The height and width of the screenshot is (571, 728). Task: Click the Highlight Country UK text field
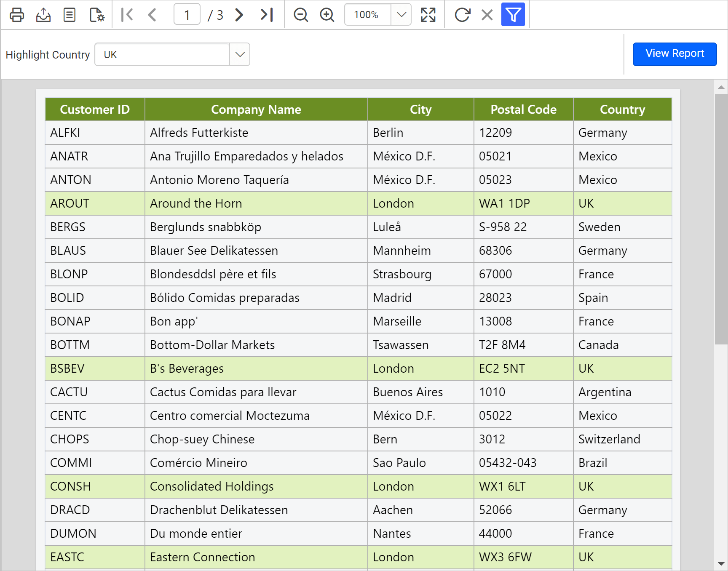162,54
